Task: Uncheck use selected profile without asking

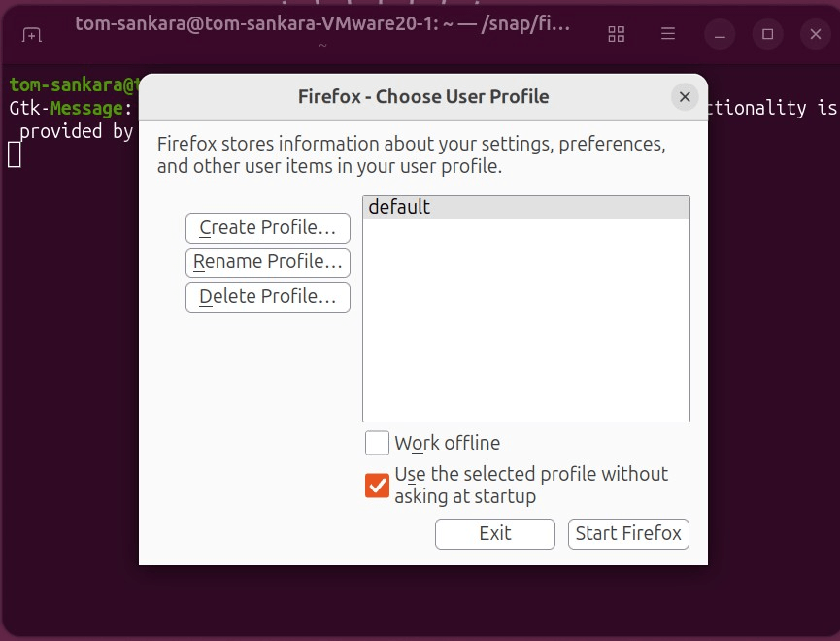Action: (377, 486)
